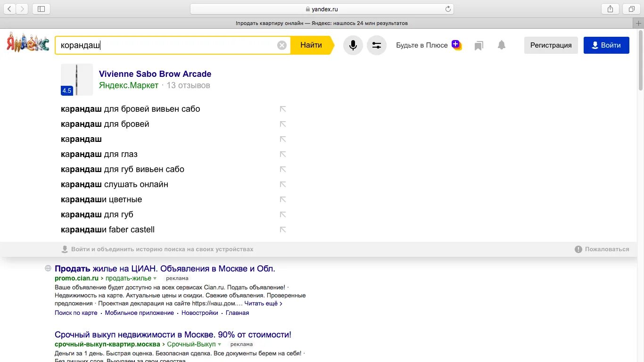The width and height of the screenshot is (644, 362).
Task: Expand 'Читать ещё' in ЦИАН snippet
Action: coord(264,304)
